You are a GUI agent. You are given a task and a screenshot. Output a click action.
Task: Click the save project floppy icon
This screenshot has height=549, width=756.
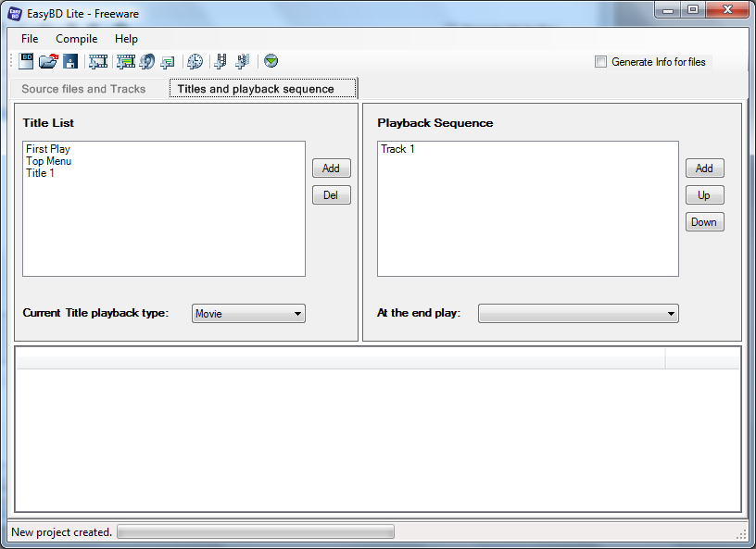70,61
